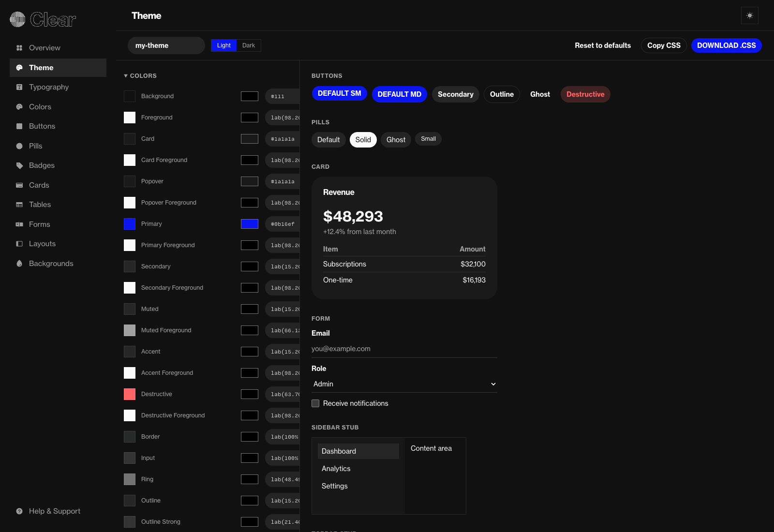Click the Destructive red color preview swatch

130,394
